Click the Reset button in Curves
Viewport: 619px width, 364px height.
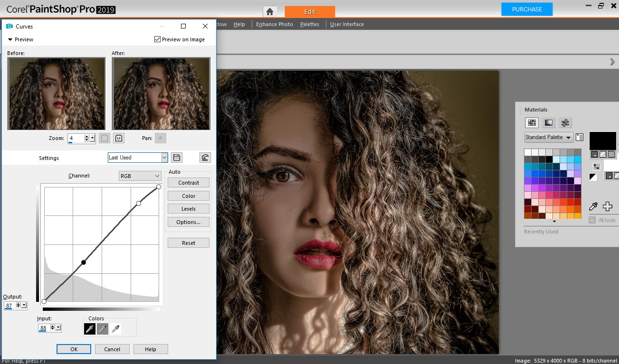coord(188,243)
